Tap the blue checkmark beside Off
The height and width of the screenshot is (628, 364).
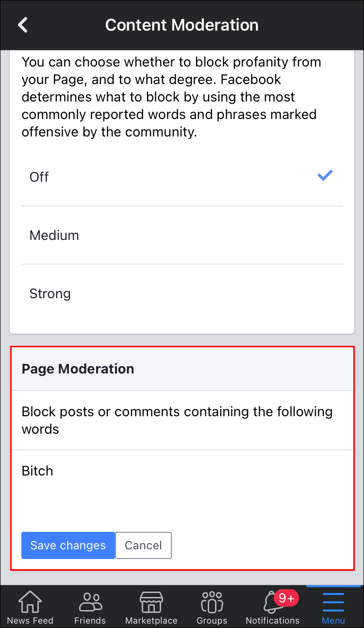[325, 175]
